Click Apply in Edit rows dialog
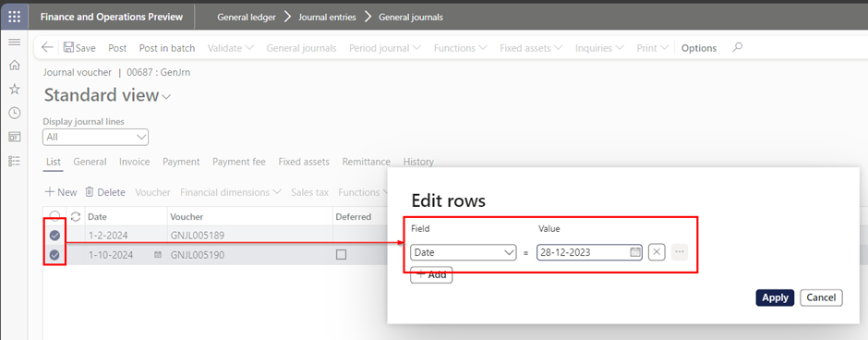868x340 pixels. (775, 297)
